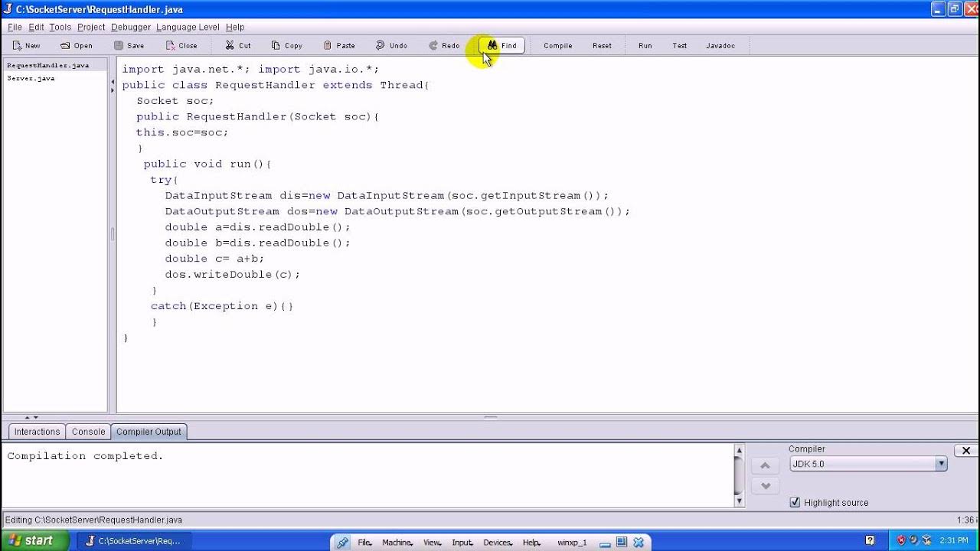Viewport: 980px width, 551px height.
Task: Open the VirtualBox View menu
Action: (x=433, y=543)
